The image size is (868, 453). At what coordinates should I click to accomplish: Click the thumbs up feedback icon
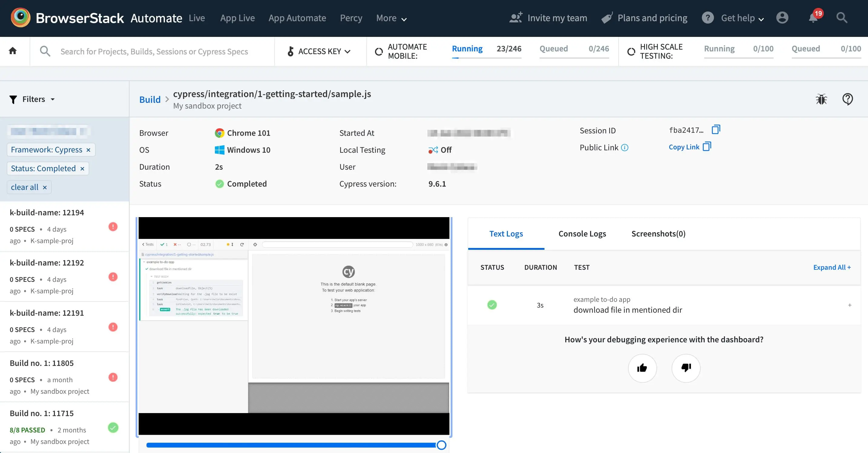[642, 368]
